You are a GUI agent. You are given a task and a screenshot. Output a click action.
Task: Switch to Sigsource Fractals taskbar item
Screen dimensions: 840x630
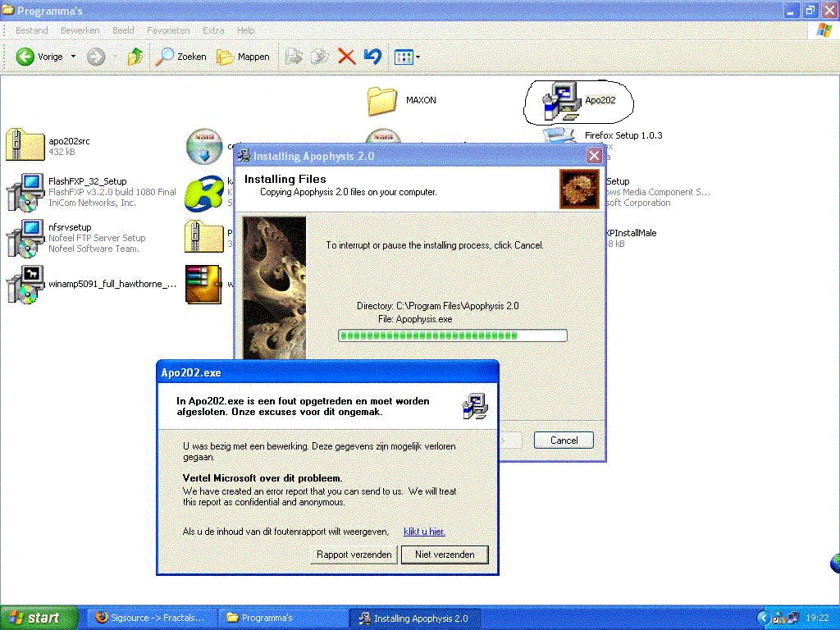point(150,618)
